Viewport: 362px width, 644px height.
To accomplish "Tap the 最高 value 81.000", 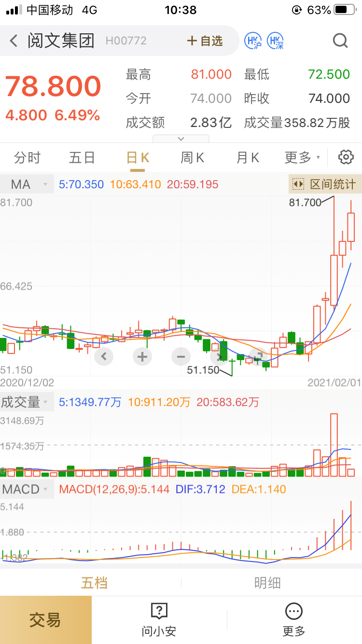I will (x=211, y=74).
